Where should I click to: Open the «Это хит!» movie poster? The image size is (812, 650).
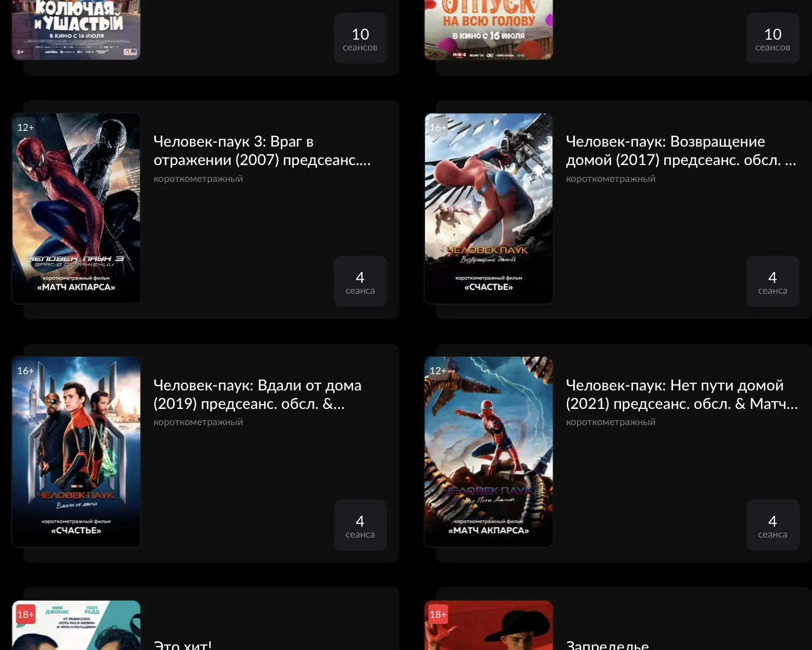click(x=76, y=625)
